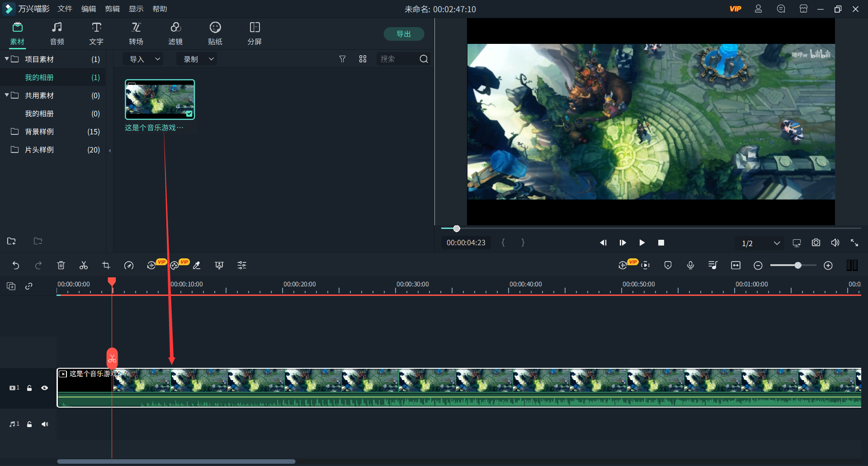Click the preview progress slider handle
This screenshot has height=466, width=868.
[x=457, y=229]
